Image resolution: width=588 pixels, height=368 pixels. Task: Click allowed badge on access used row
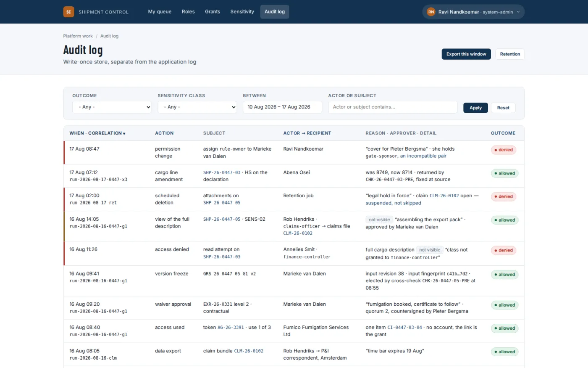pyautogui.click(x=504, y=328)
